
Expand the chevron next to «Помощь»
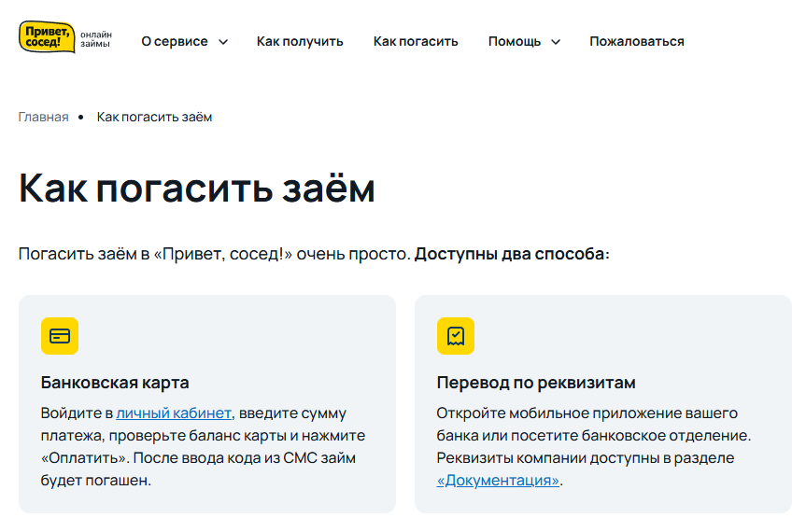click(x=556, y=42)
